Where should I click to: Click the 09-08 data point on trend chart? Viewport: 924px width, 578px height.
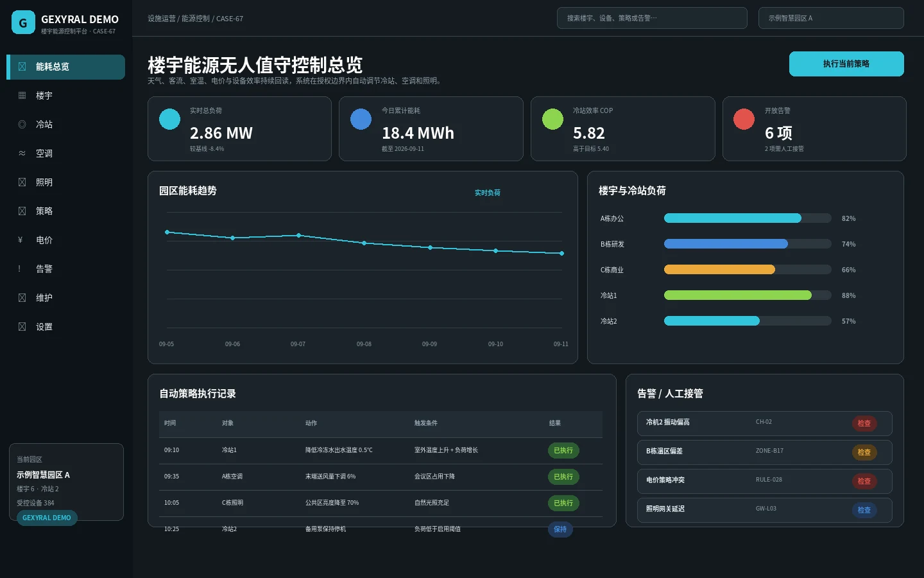point(364,243)
